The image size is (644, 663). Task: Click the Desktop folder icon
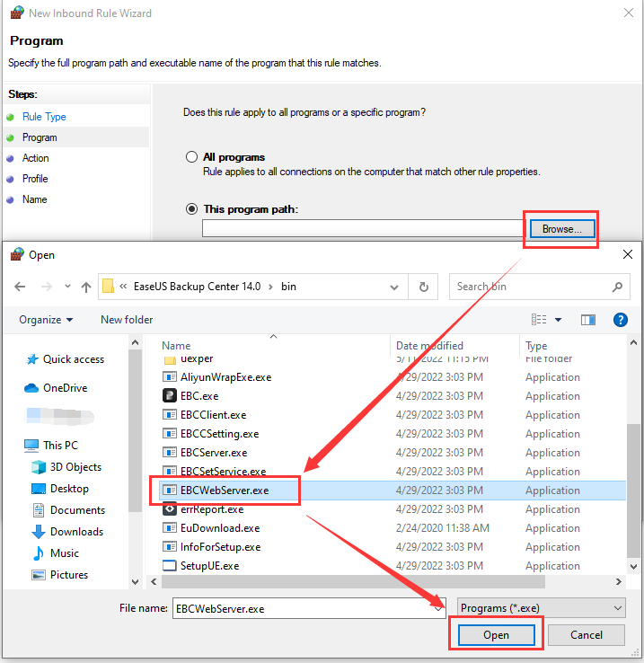39,489
